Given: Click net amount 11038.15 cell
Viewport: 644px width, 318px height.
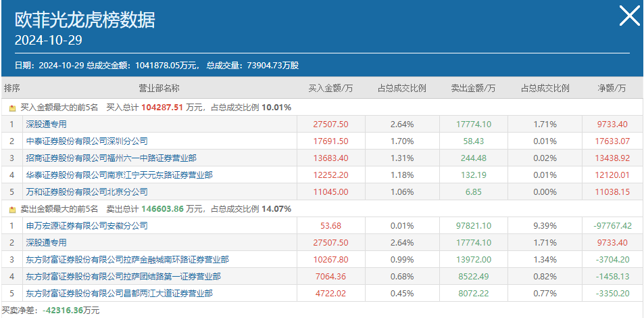Looking at the screenshot, I should [612, 191].
